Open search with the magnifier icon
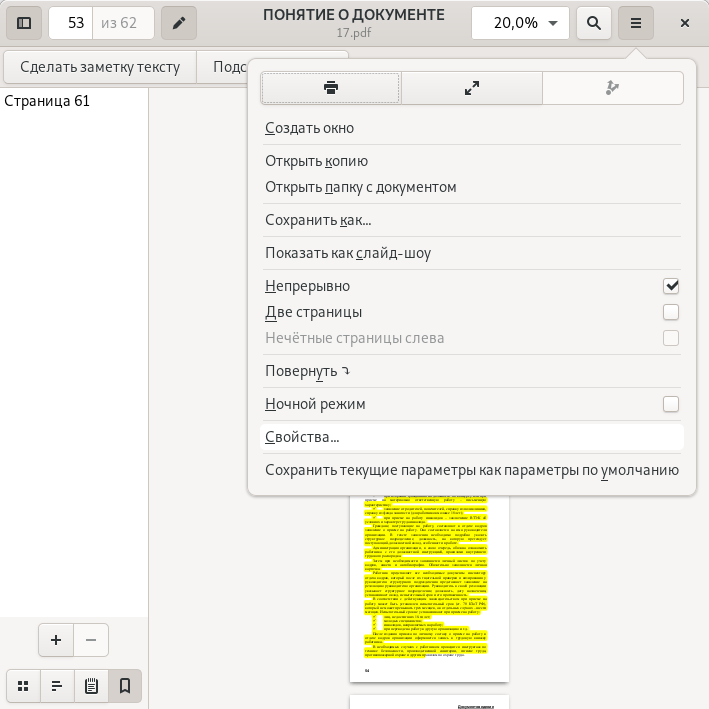This screenshot has height=709, width=709. coord(594,23)
